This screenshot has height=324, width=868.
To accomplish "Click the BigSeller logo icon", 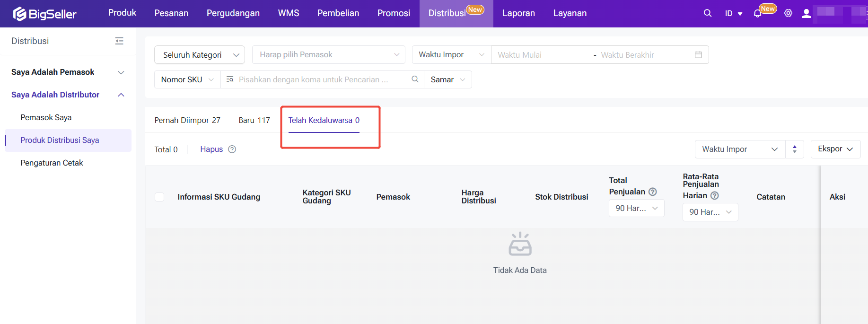I will point(20,14).
